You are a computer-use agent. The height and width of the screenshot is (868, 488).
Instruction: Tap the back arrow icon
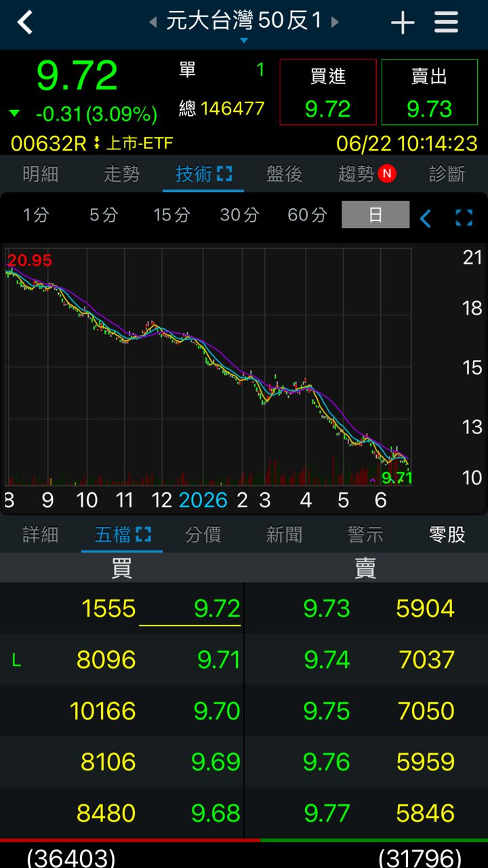click(25, 22)
